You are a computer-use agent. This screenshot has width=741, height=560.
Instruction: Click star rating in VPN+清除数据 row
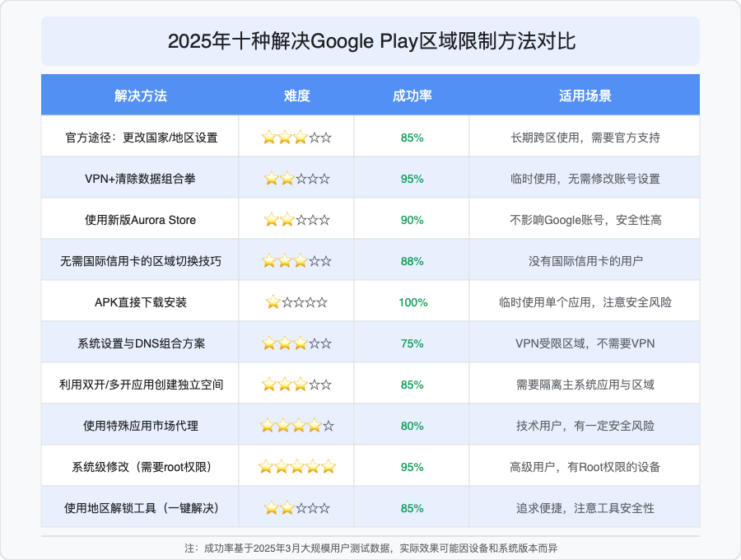(296, 179)
